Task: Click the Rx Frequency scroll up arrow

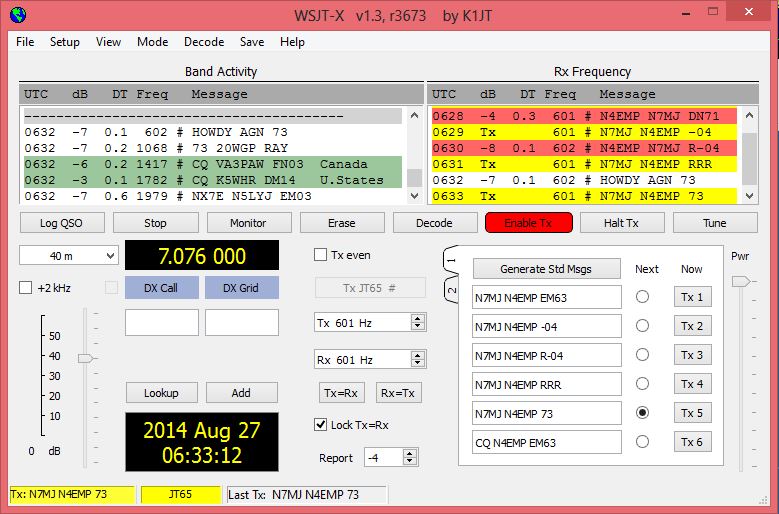Action: point(750,115)
